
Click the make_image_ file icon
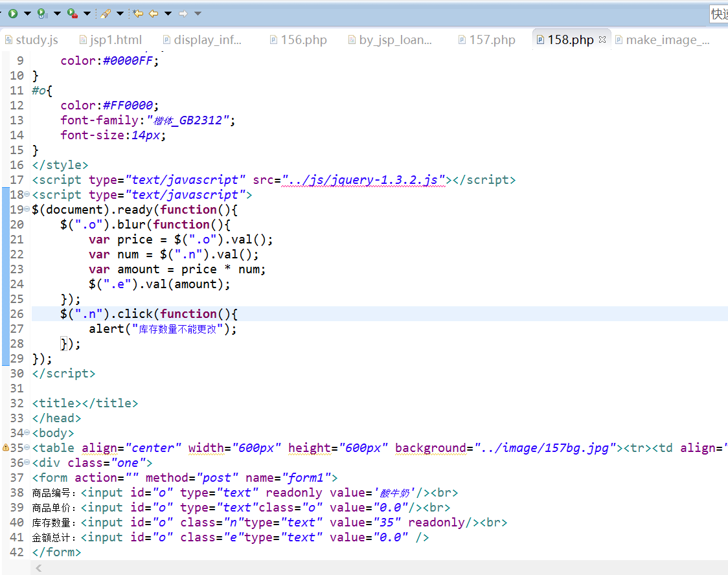pos(619,40)
